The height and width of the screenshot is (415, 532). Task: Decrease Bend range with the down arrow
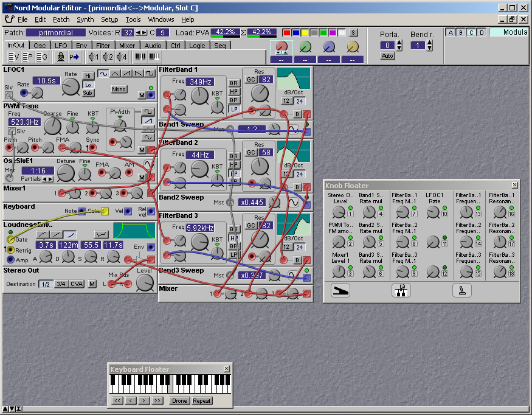pyautogui.click(x=429, y=47)
